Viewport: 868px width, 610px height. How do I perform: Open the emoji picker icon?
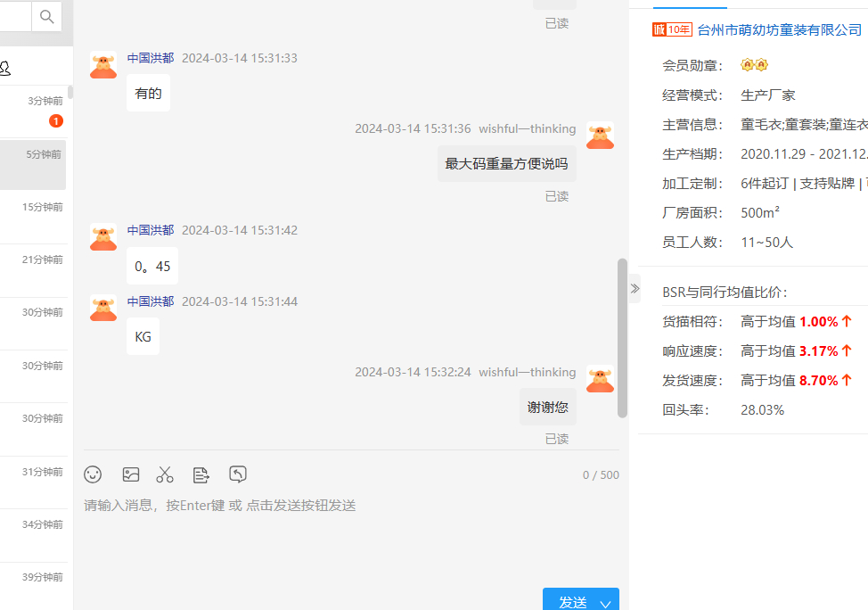pos(93,474)
